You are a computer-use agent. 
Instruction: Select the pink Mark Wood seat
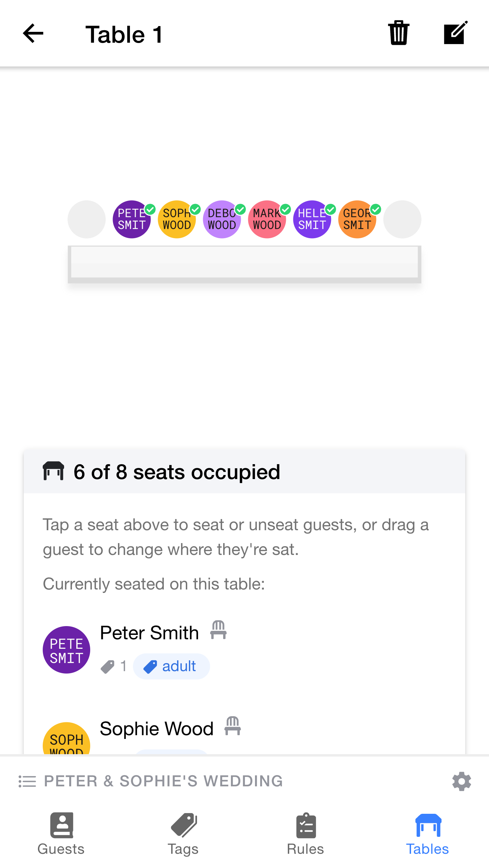click(267, 219)
